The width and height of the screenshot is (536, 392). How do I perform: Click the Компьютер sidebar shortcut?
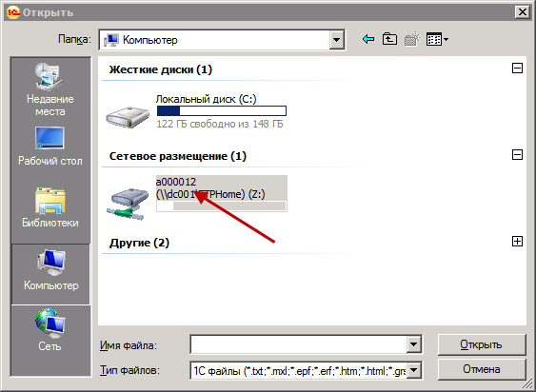click(x=50, y=274)
